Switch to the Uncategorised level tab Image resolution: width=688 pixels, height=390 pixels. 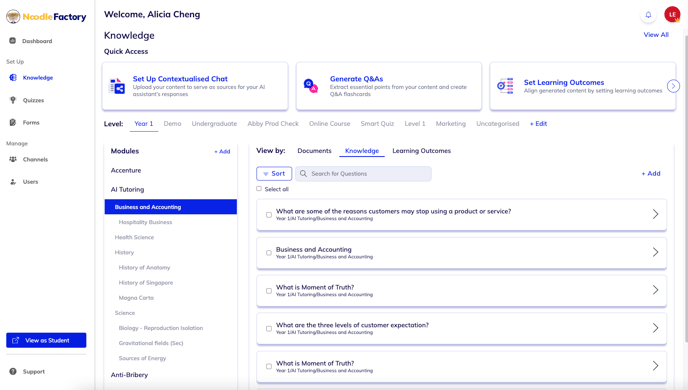[498, 124]
